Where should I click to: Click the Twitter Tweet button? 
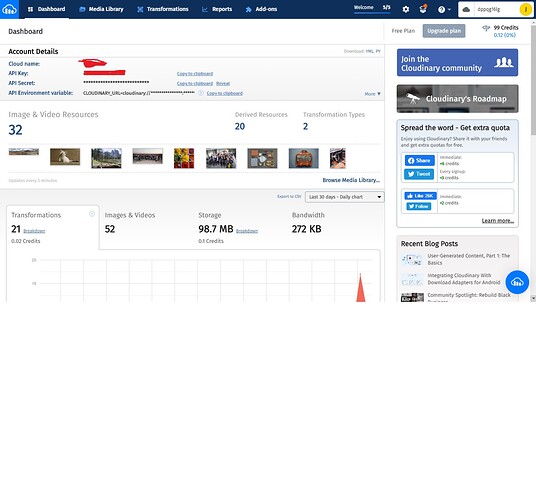[419, 174]
